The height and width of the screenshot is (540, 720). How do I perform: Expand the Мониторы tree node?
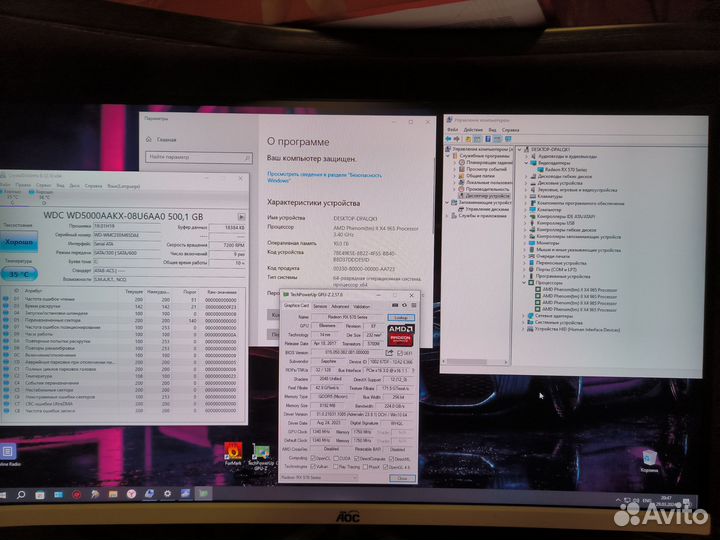point(526,243)
